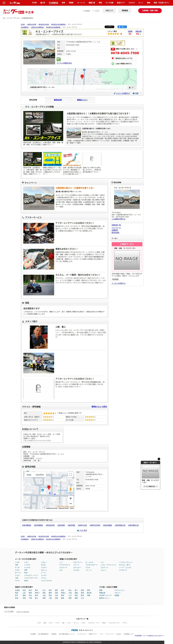
Task: Click the heart 販売店をお気に入りする button
Action: point(123,58)
